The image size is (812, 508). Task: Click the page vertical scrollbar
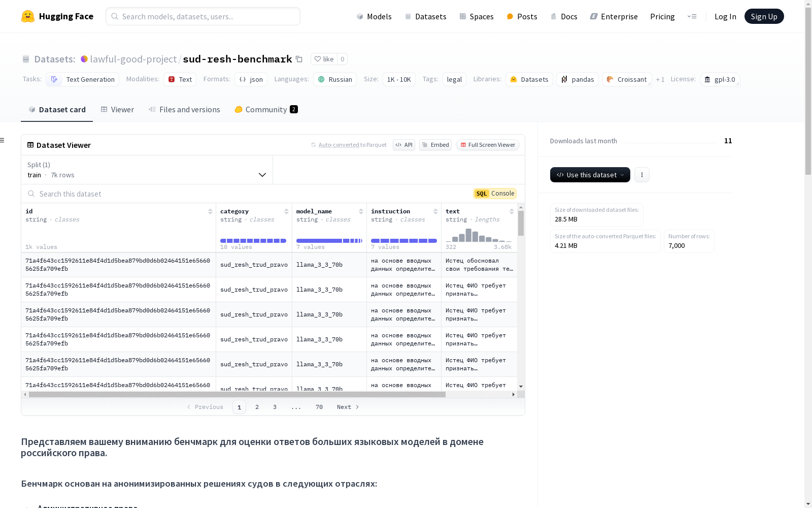coord(808,91)
